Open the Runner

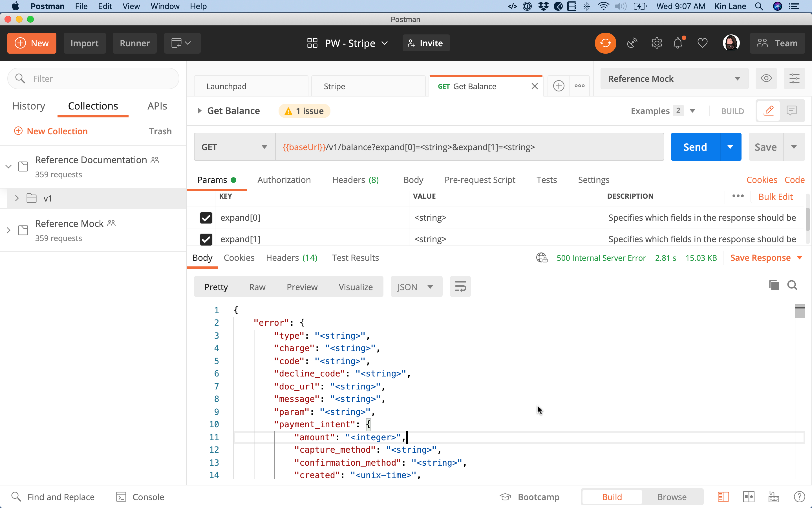134,43
